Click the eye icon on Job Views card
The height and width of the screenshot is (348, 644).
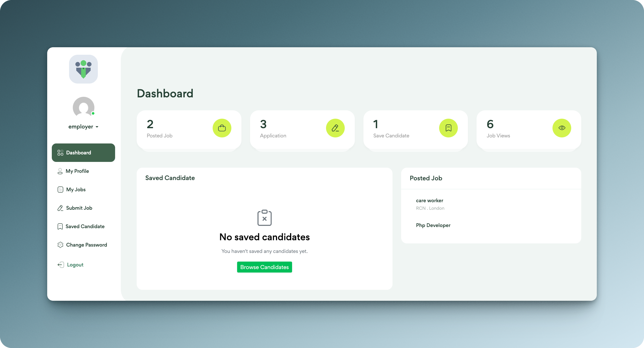coord(561,128)
